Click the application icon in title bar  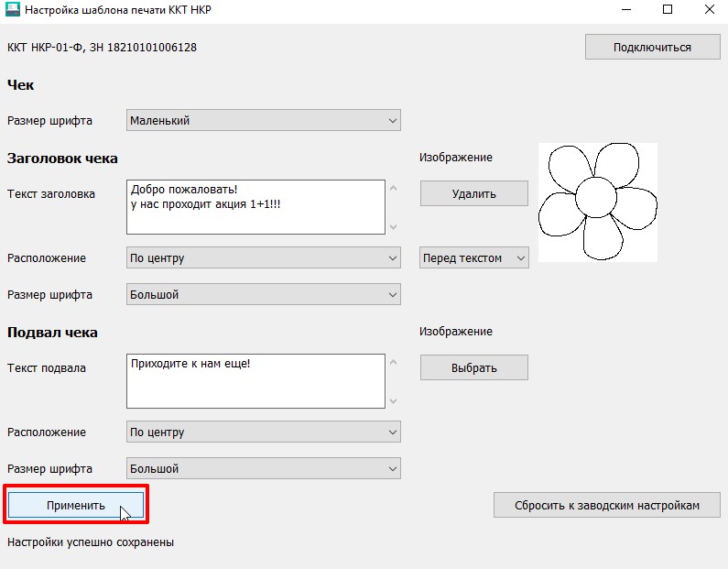(13, 9)
